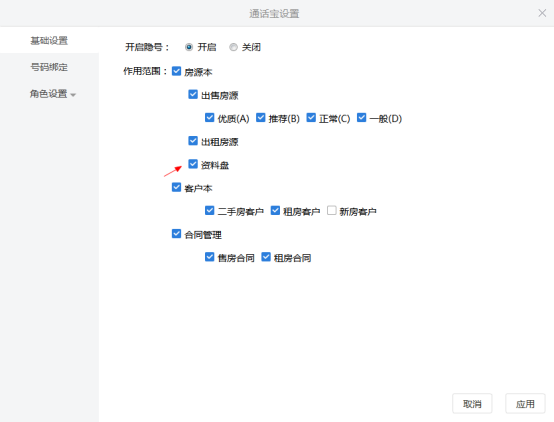This screenshot has width=554, height=422.
Task: Expand the 角色设置 sidebar arrow
Action: (73, 95)
